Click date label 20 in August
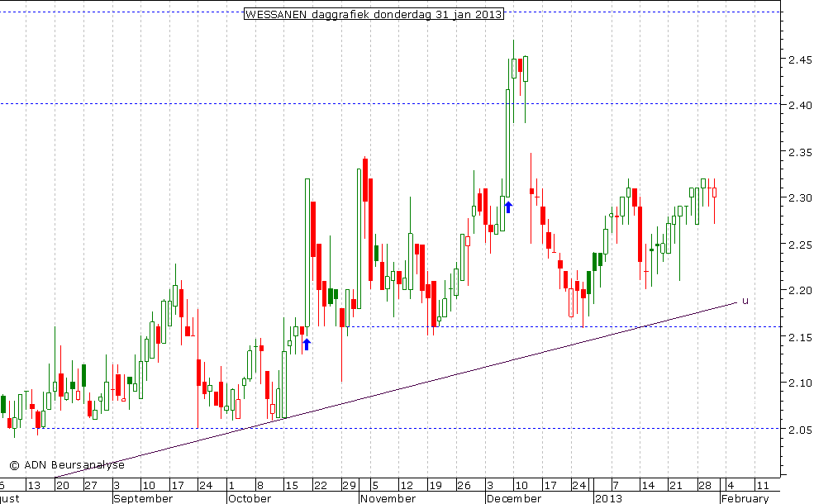Image resolution: width=814 pixels, height=504 pixels. click(x=62, y=486)
